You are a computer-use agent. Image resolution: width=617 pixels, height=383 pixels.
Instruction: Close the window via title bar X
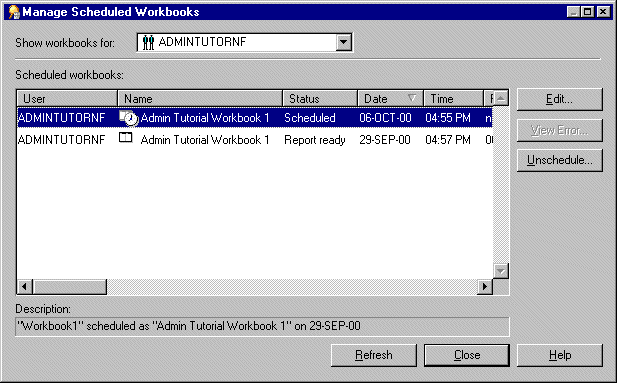[x=603, y=12]
